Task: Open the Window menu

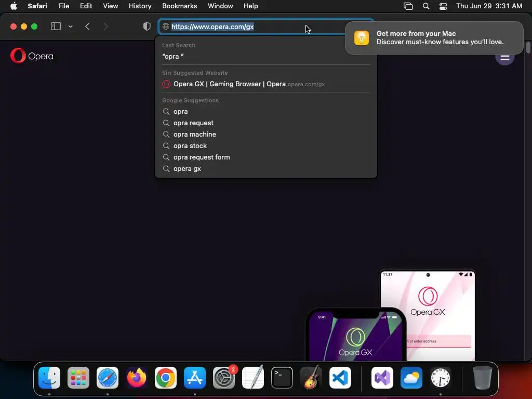Action: point(220,6)
